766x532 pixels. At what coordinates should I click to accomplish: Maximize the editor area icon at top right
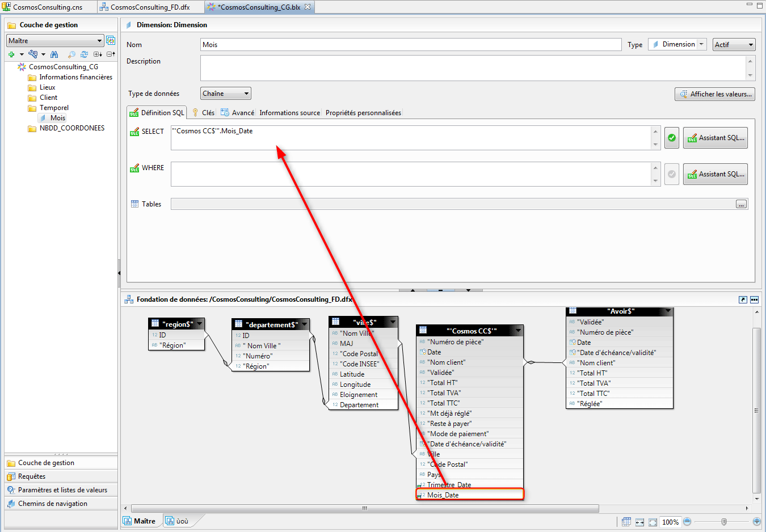(759, 5)
